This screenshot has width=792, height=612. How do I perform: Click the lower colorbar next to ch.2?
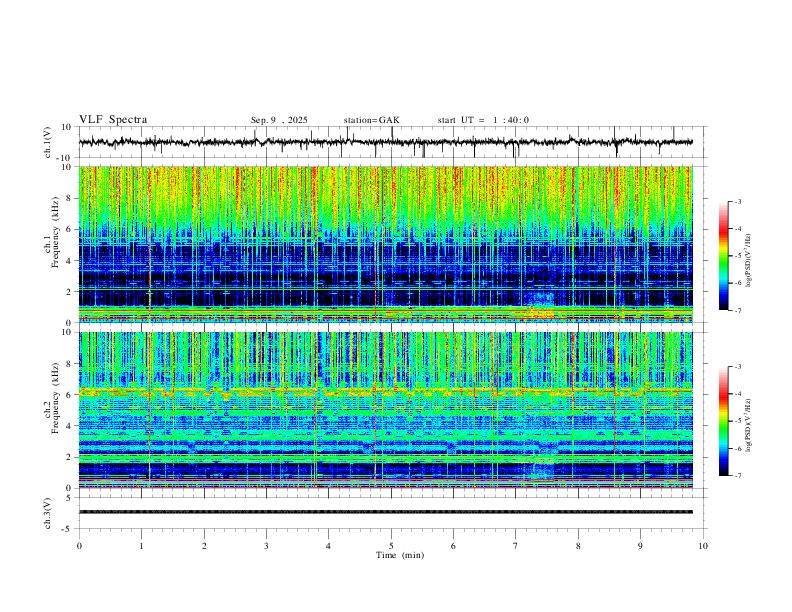point(723,421)
